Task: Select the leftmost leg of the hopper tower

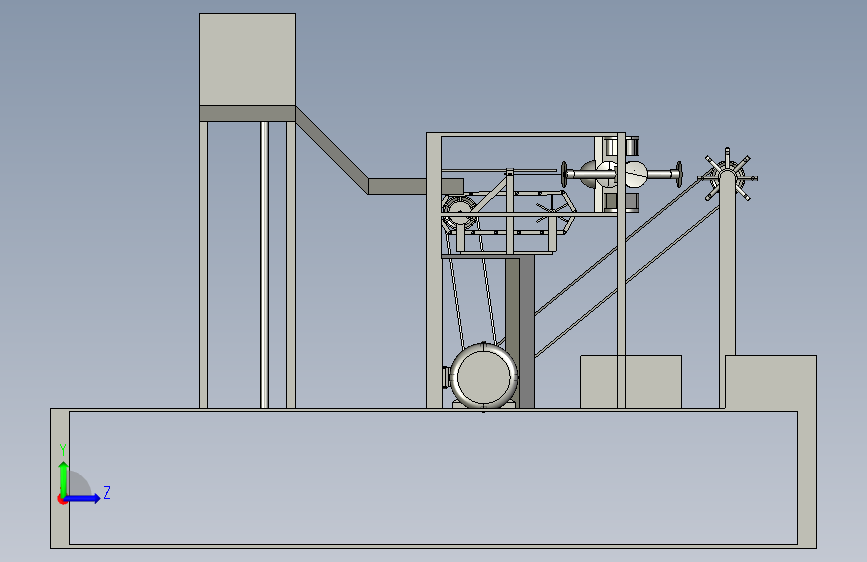Action: 203,265
